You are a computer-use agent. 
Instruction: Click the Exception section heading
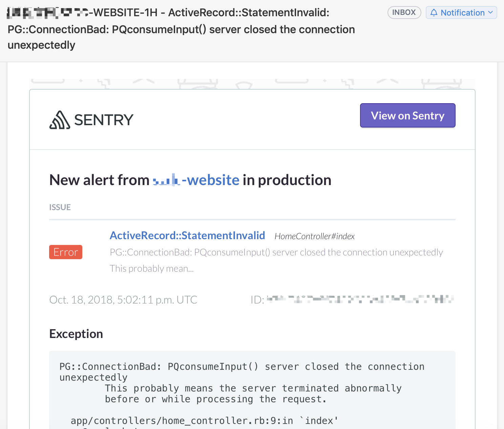tap(76, 334)
